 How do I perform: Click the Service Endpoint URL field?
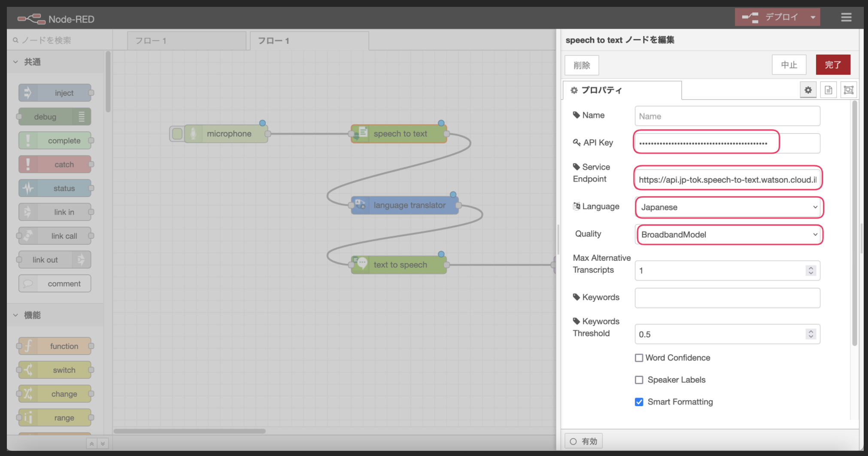727,179
